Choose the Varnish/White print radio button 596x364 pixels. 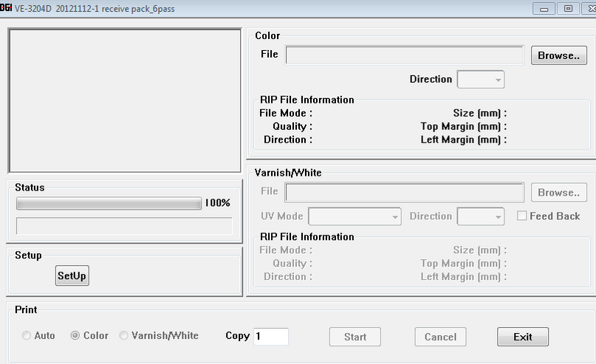(x=124, y=336)
